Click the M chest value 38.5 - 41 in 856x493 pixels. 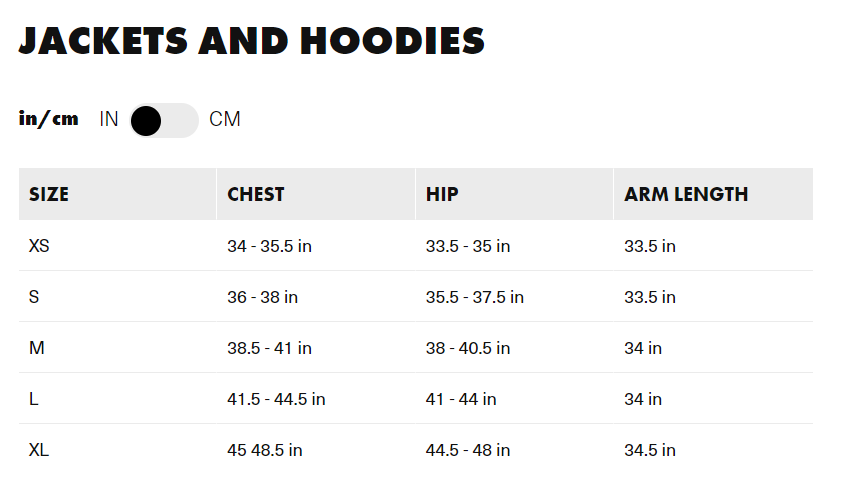click(269, 348)
